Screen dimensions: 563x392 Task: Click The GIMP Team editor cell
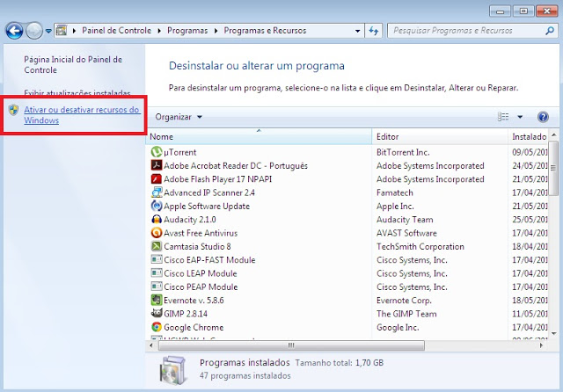point(406,314)
